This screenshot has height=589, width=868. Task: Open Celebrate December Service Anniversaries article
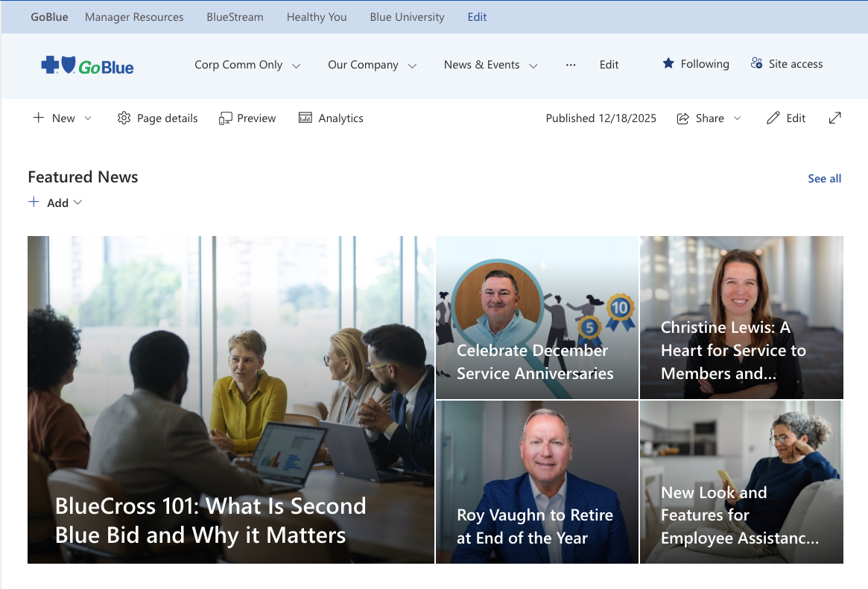click(537, 317)
